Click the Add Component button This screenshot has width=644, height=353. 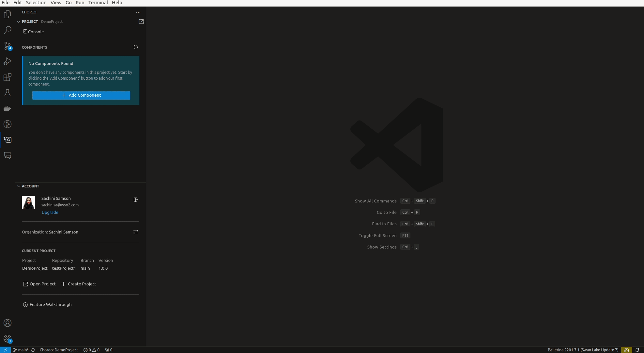pyautogui.click(x=81, y=95)
